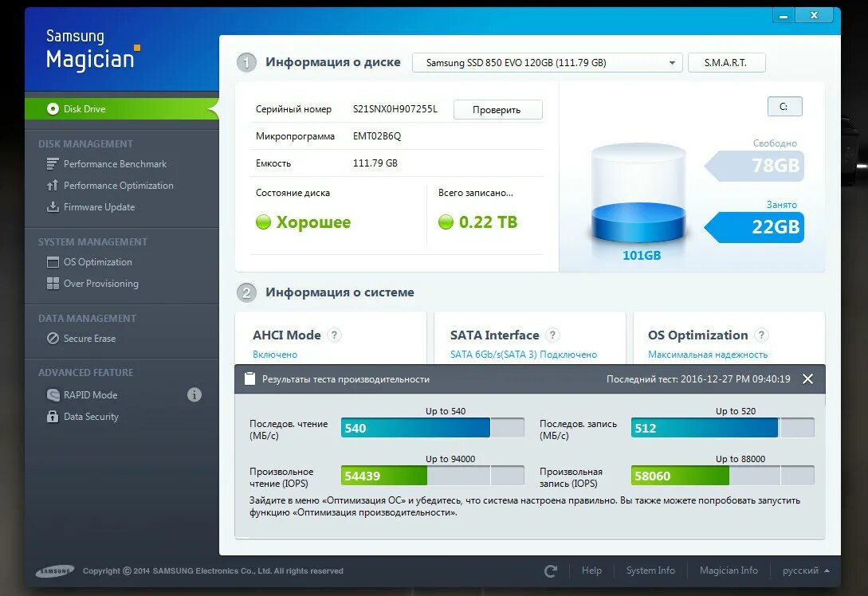Click the Over Provisioning grid icon
This screenshot has height=596, width=868.
coord(53,284)
